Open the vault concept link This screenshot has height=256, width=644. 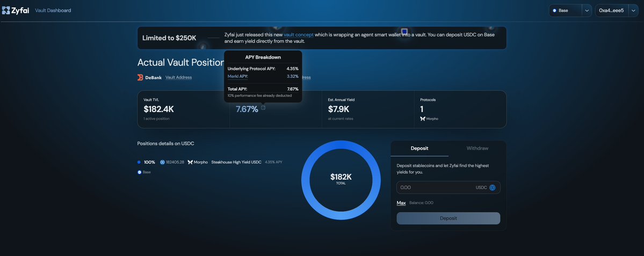[x=299, y=35]
